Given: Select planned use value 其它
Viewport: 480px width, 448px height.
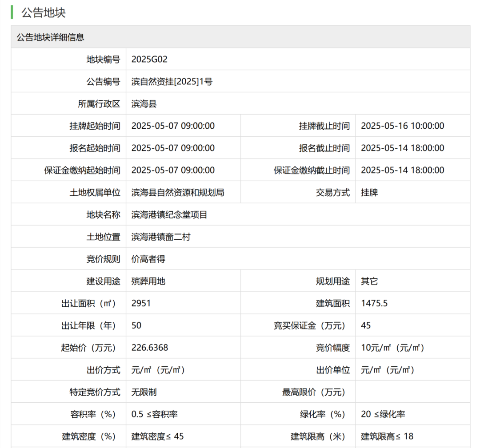Looking at the screenshot, I should tap(369, 281).
